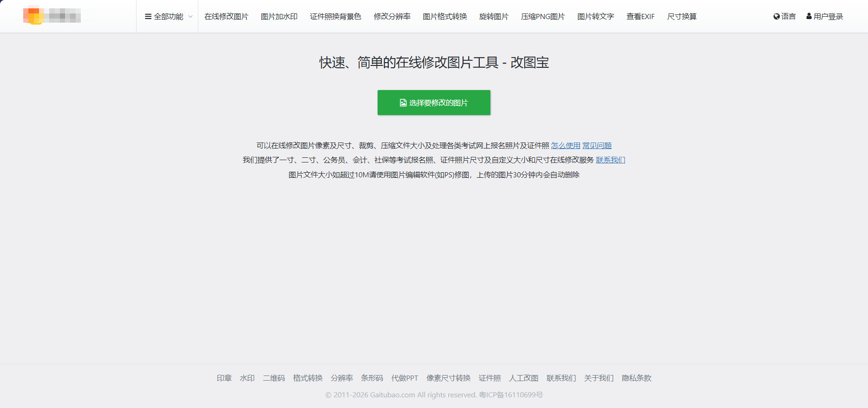Viewport: 868px width, 408px height.
Task: Open the 在线修改图片 menu item
Action: [226, 17]
